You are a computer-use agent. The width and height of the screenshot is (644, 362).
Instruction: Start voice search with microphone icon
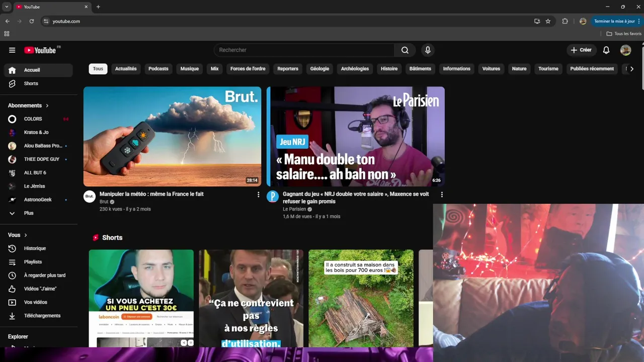point(428,50)
